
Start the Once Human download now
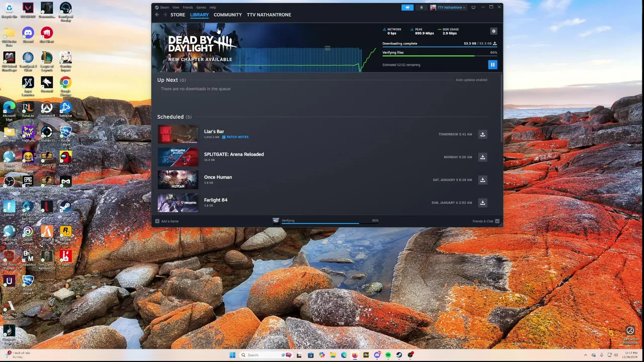(482, 179)
